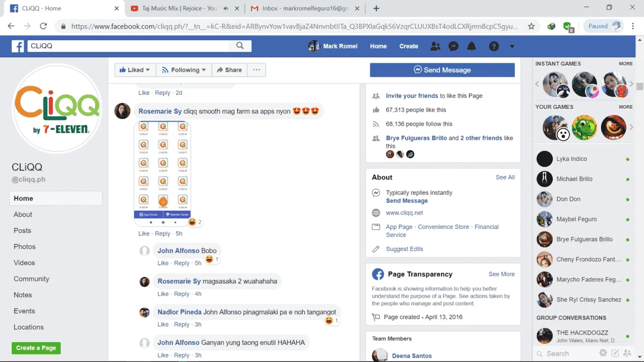Click MORE next to Instant Games

pos(626,64)
